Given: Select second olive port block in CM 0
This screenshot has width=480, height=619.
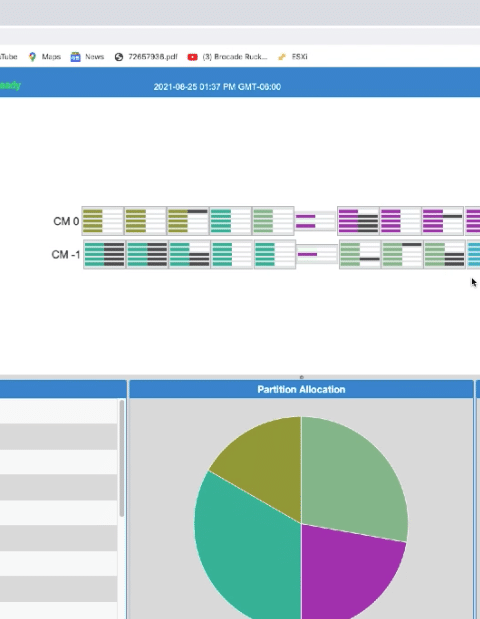Looking at the screenshot, I should coord(145,221).
